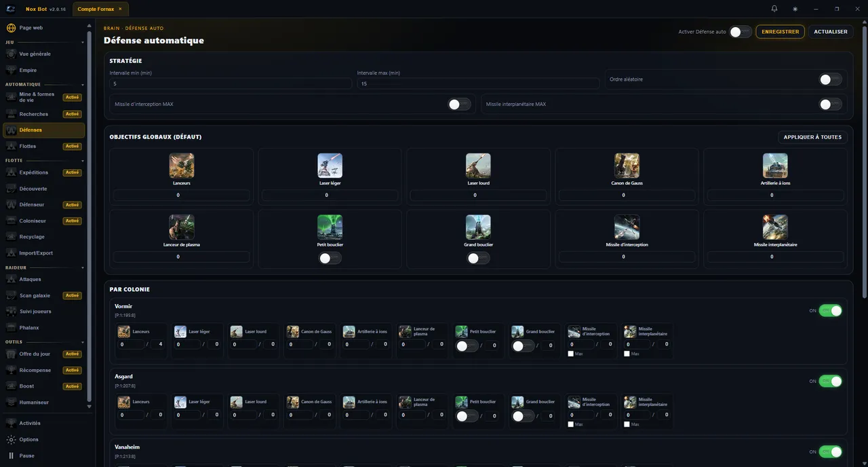
Task: Click the Activités sidebar icon
Action: click(11, 423)
